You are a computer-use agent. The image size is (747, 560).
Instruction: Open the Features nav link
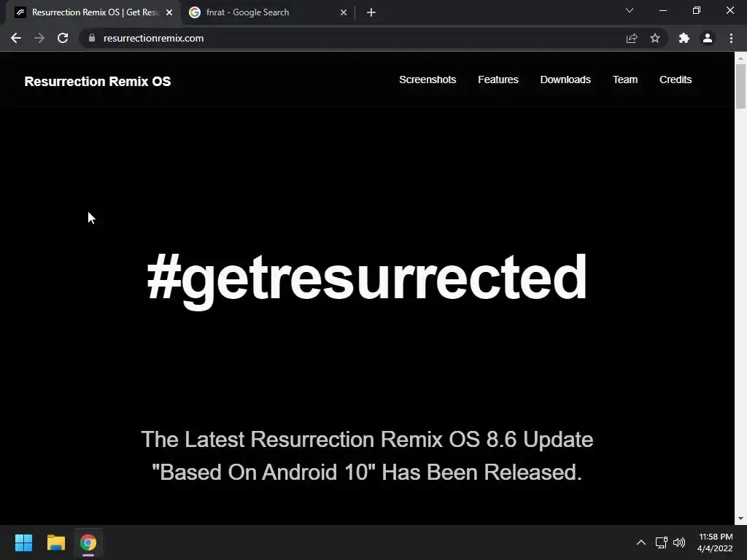tap(498, 79)
